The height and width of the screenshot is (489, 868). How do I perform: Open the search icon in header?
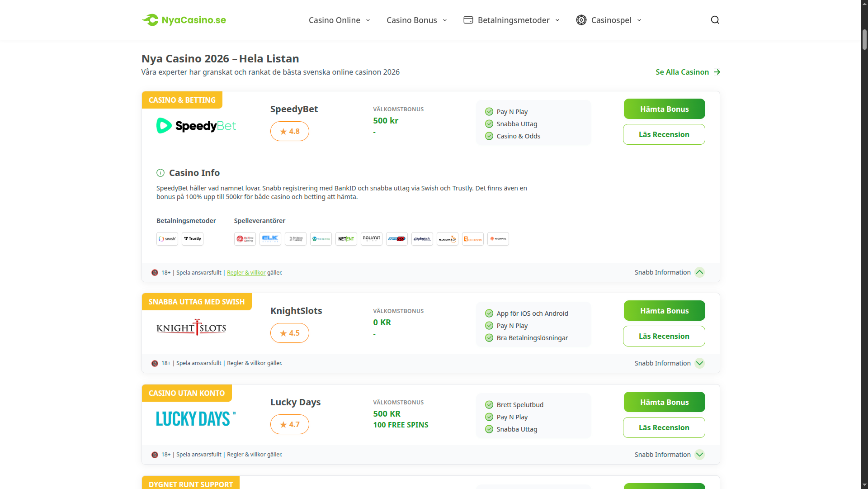(715, 20)
